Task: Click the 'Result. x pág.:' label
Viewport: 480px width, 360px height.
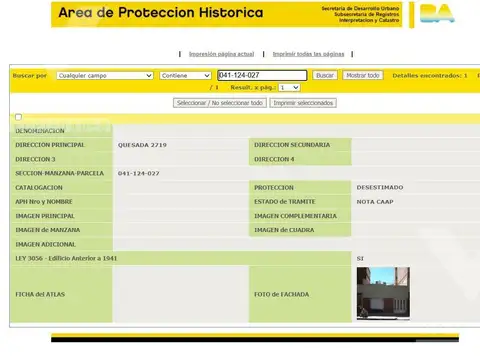Action: pyautogui.click(x=253, y=88)
